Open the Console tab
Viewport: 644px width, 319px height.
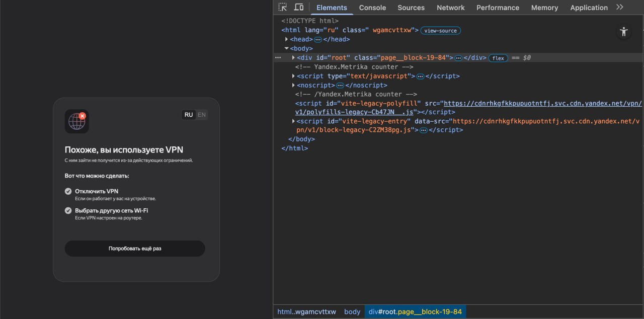point(372,8)
